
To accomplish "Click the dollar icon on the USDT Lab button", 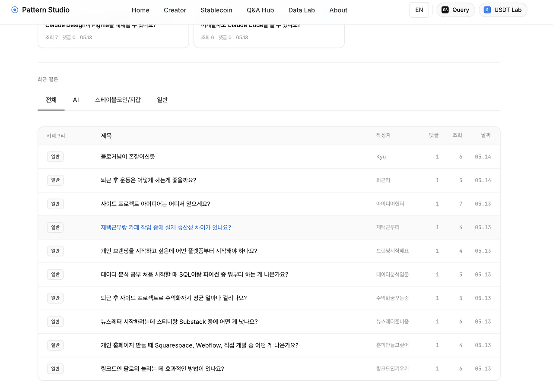I will click(487, 10).
